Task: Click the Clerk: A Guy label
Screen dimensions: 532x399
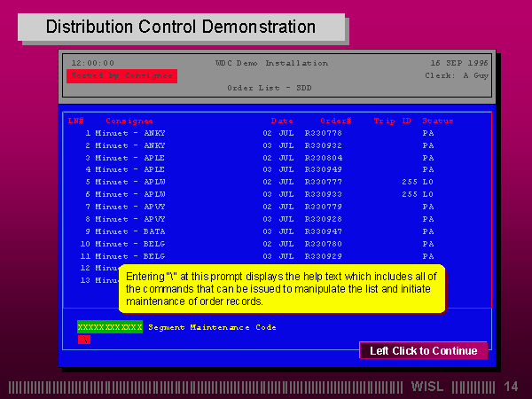Action: pos(457,75)
